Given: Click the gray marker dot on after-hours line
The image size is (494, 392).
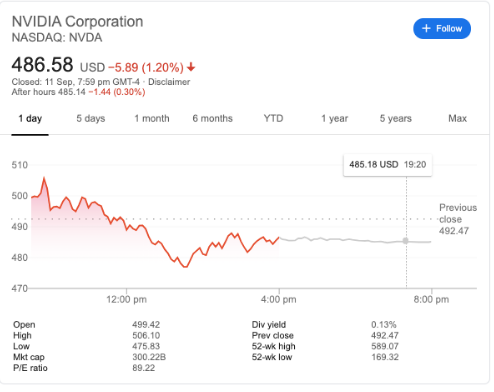Looking at the screenshot, I should click(406, 241).
